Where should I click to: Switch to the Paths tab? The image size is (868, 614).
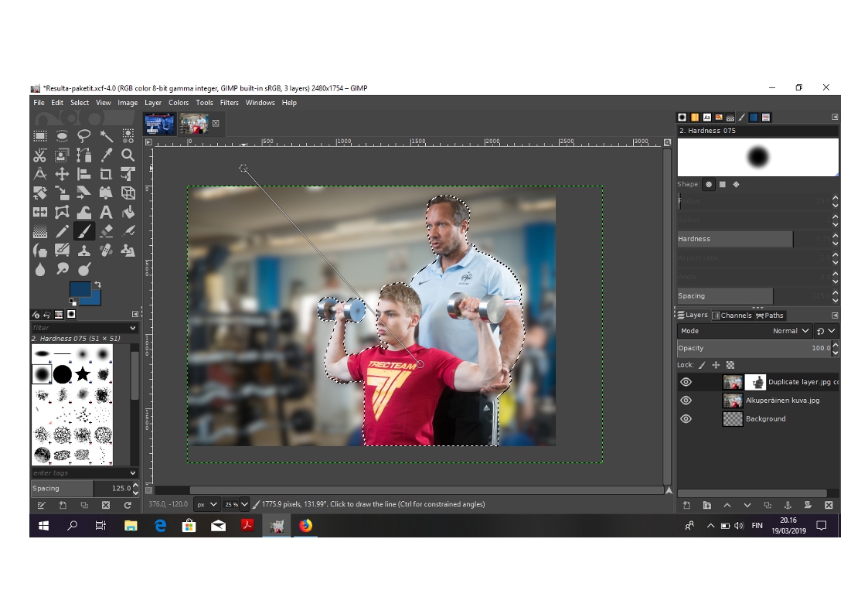click(770, 316)
